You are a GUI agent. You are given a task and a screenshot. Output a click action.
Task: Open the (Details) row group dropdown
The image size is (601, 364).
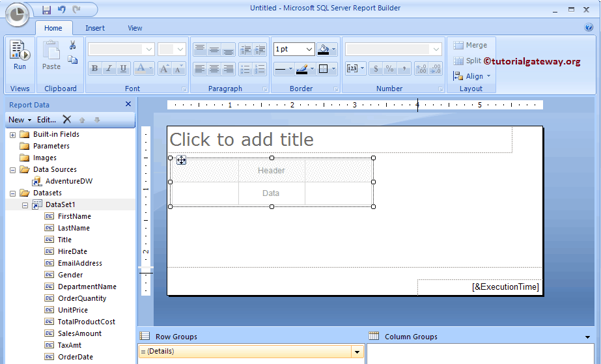pos(357,352)
